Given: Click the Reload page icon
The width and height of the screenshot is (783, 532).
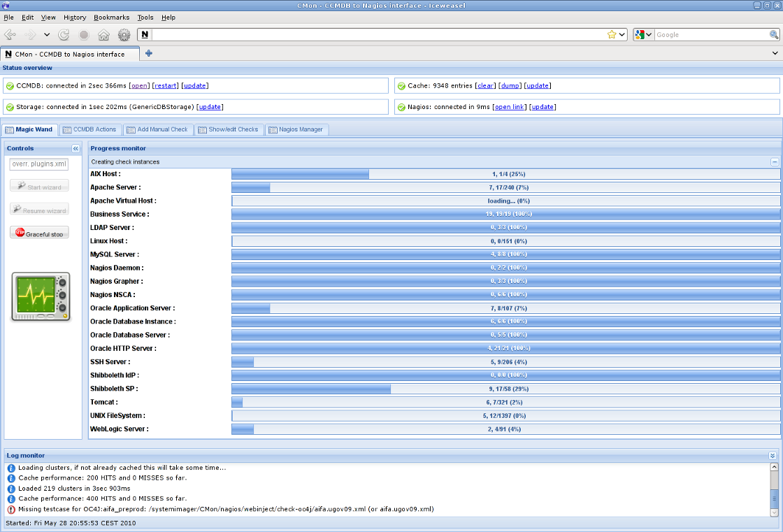Looking at the screenshot, I should [64, 34].
